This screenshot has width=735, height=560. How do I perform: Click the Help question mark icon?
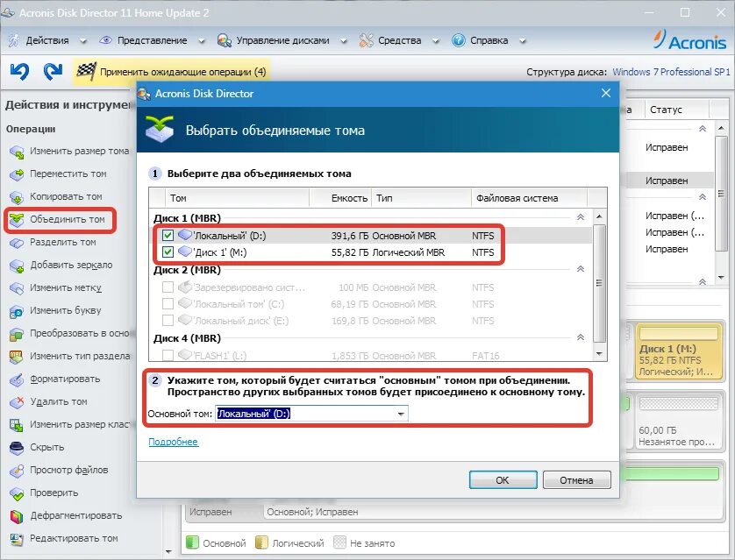tap(458, 40)
